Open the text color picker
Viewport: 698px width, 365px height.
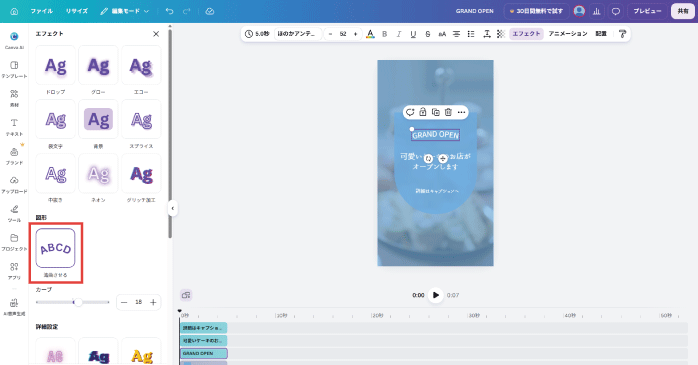click(x=370, y=34)
